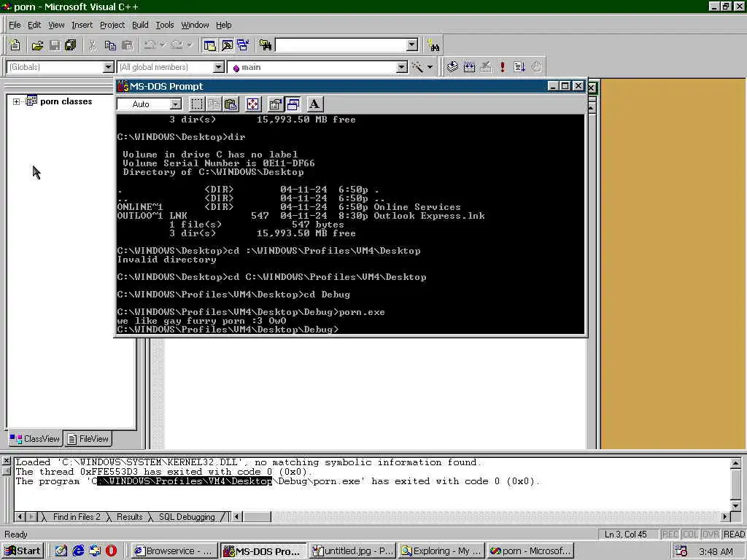The width and height of the screenshot is (747, 560).
Task: Click the Cut scissors icon
Action: click(x=93, y=45)
